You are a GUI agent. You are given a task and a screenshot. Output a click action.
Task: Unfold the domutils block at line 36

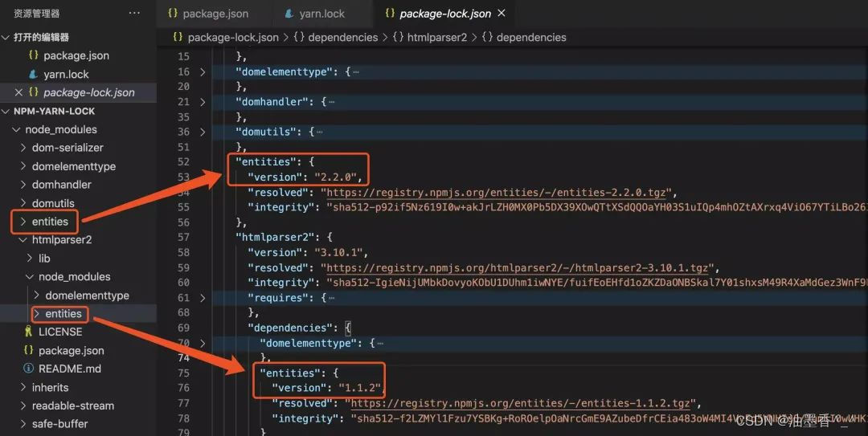(202, 132)
